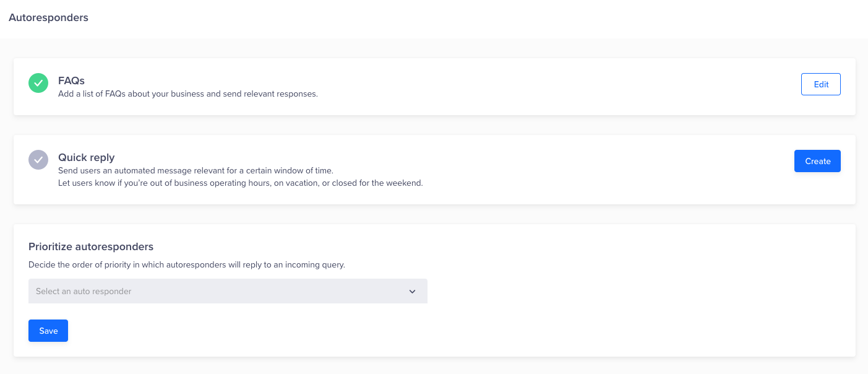Click the order of priority description text

coord(186,264)
